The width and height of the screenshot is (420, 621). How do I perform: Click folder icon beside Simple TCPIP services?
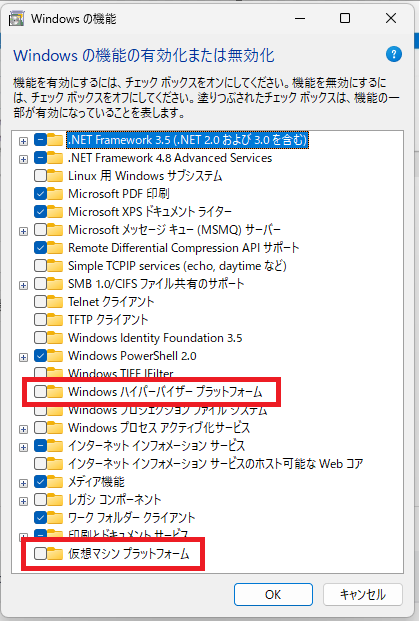tap(55, 266)
